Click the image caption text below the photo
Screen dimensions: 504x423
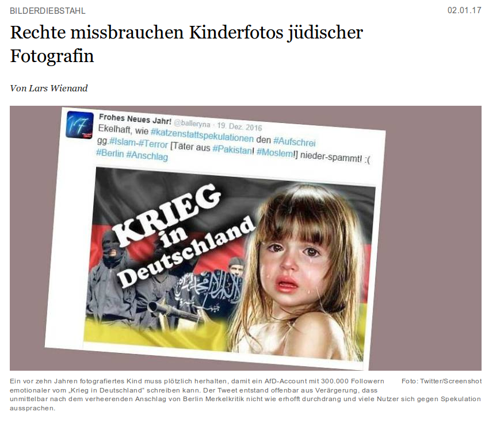(x=245, y=395)
